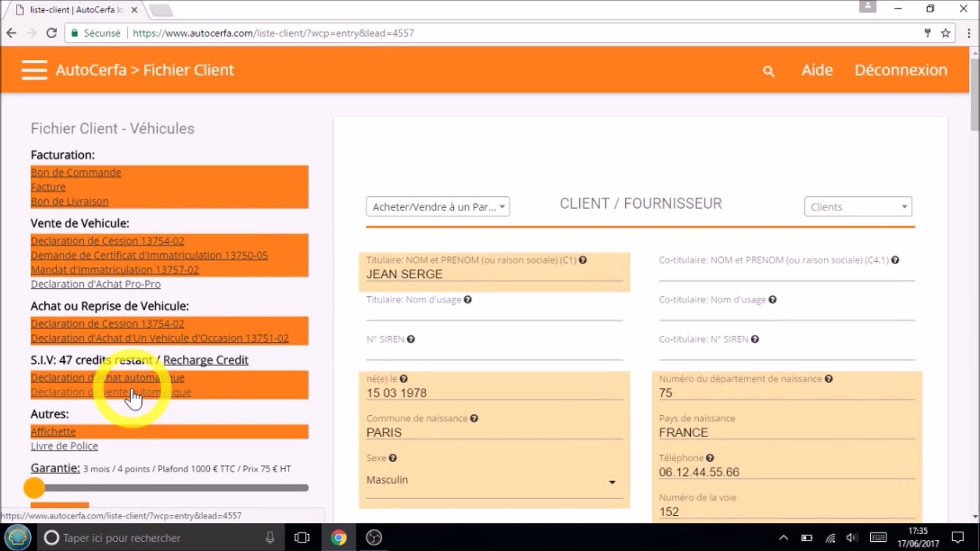Open the Affichette link

tap(53, 432)
